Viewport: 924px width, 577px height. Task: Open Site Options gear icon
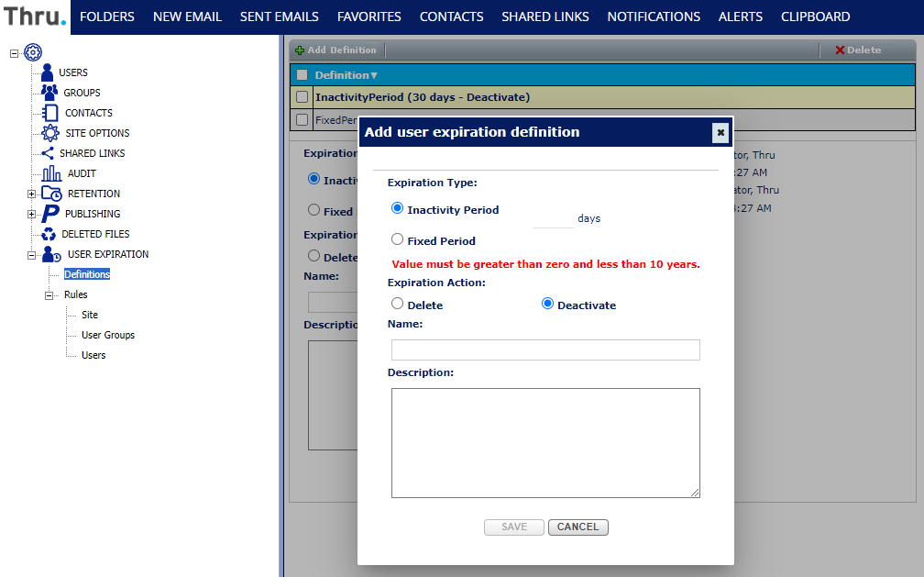[50, 133]
